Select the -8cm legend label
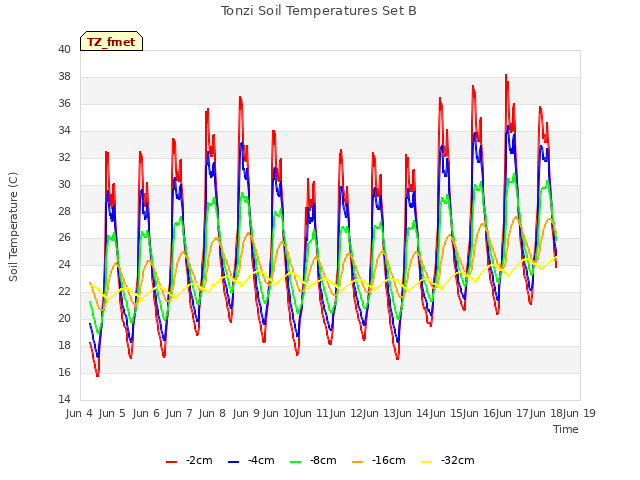This screenshot has width=640, height=480. pos(323,461)
